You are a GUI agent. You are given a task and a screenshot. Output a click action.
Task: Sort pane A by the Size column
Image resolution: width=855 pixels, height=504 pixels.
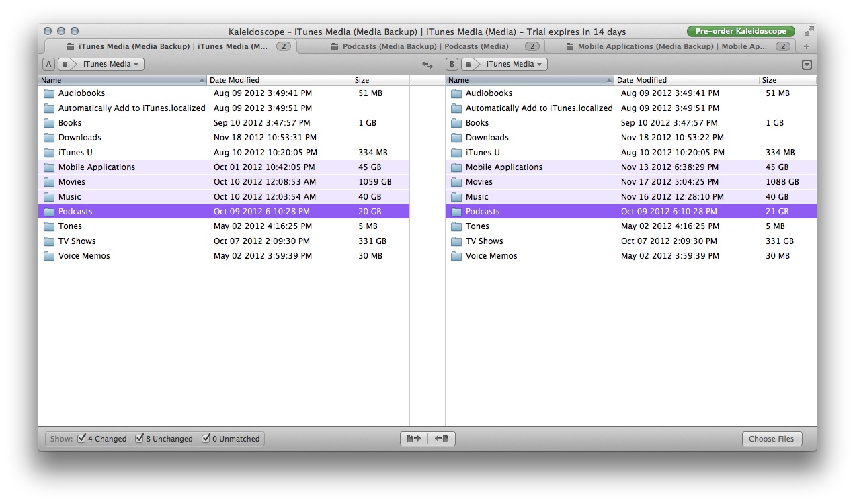tap(380, 80)
